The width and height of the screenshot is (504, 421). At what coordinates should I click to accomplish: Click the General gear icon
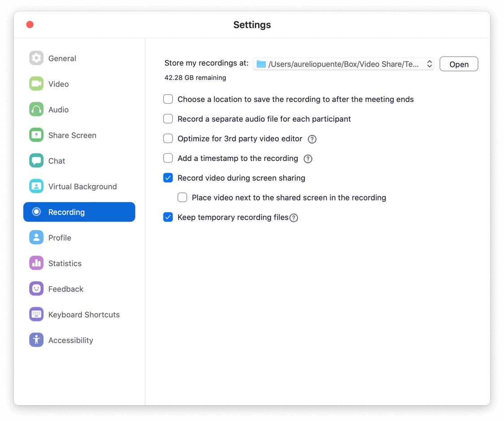point(36,58)
